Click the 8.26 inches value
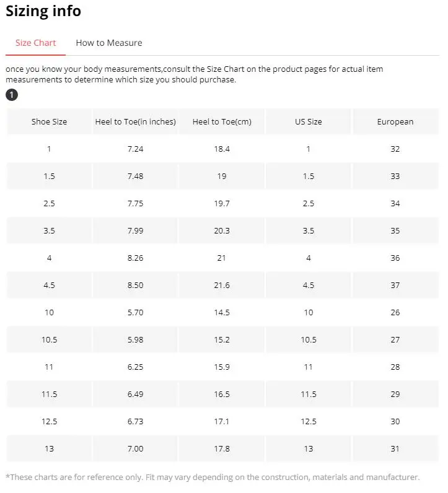This screenshot has width=448, height=493. (135, 258)
